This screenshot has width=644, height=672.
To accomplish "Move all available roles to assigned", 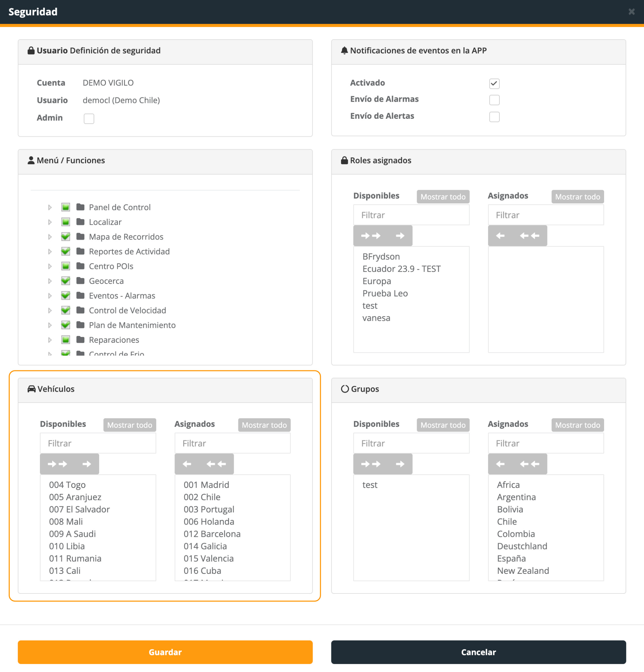I will 371,236.
